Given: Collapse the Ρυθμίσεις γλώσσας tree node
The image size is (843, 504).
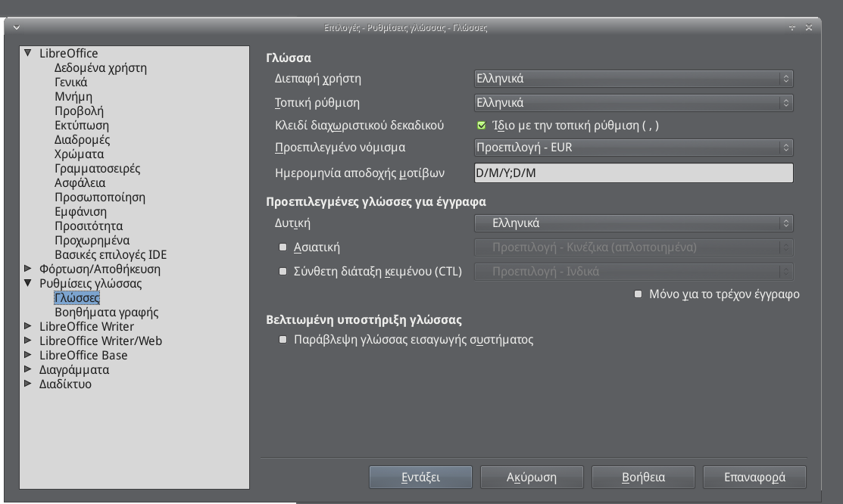Looking at the screenshot, I should (28, 284).
